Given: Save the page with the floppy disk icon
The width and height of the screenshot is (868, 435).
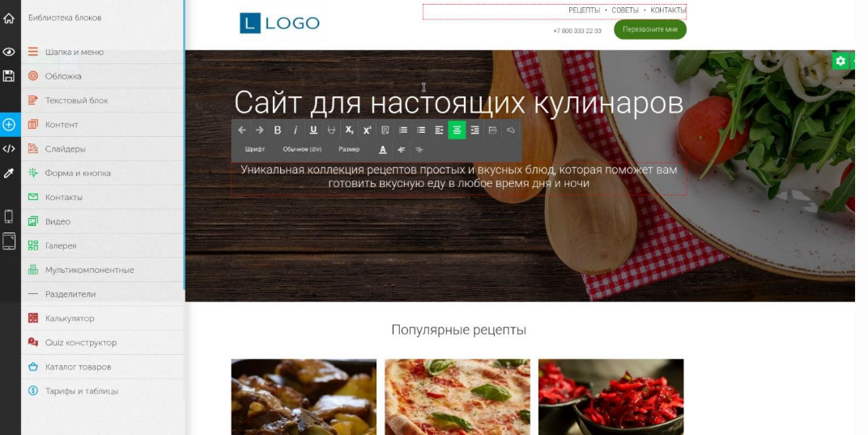Looking at the screenshot, I should (9, 76).
